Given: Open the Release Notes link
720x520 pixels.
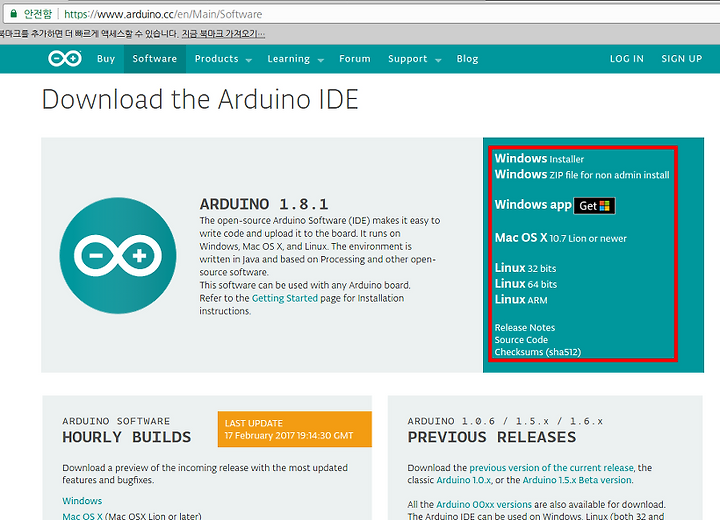Looking at the screenshot, I should click(524, 328).
